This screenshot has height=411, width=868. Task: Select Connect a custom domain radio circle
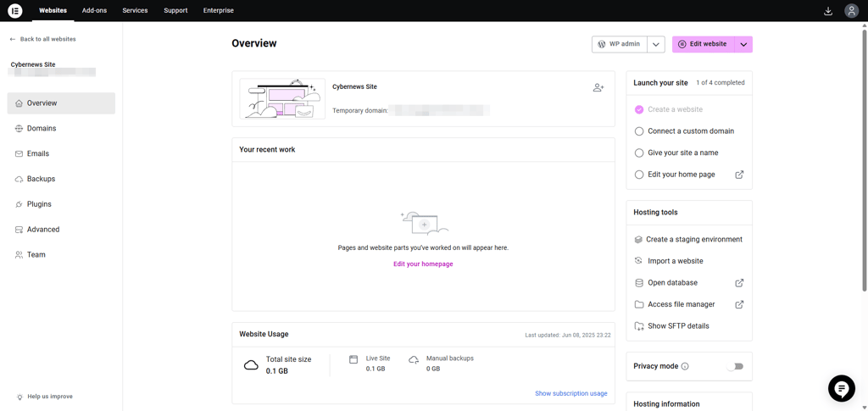click(x=639, y=131)
